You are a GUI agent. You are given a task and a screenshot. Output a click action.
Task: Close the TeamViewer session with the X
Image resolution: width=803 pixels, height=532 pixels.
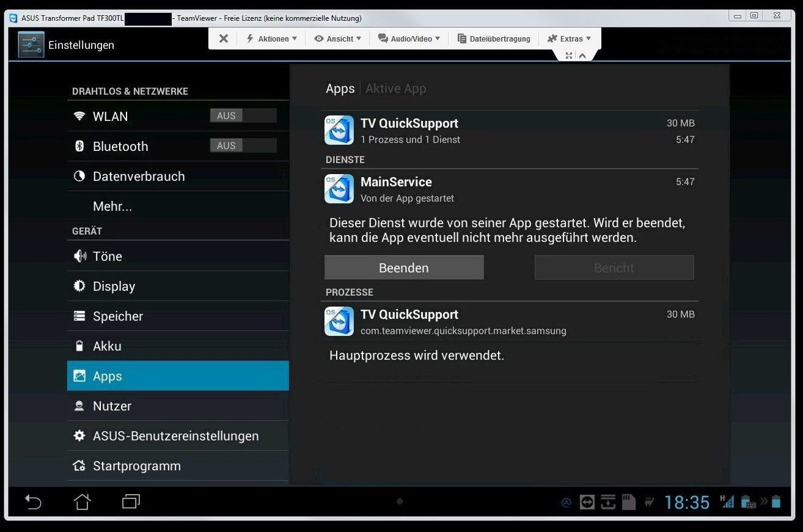click(224, 38)
